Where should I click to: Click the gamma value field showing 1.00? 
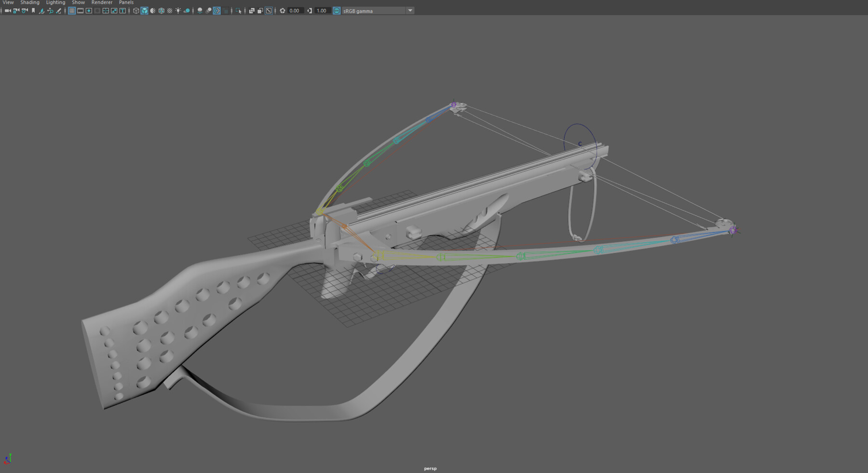[x=321, y=11]
